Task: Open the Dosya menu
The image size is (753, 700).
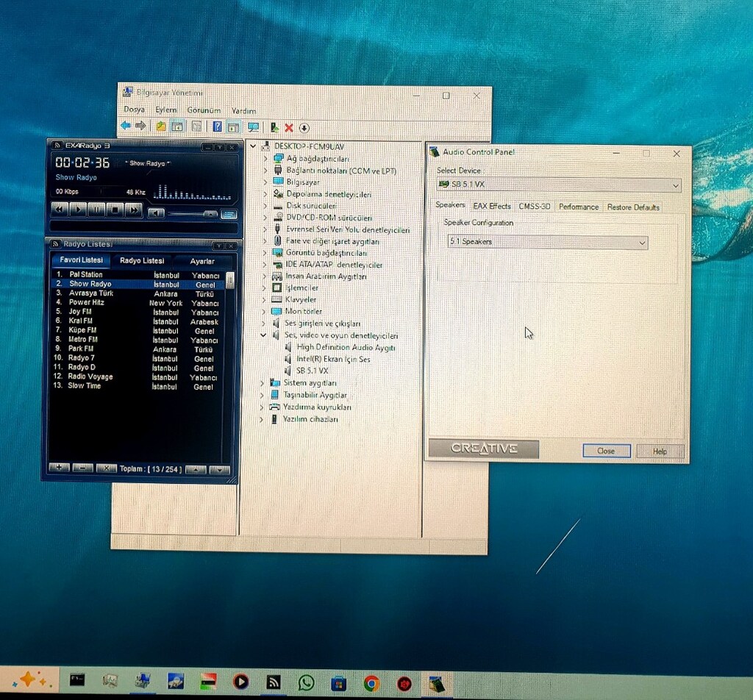Action: click(134, 110)
